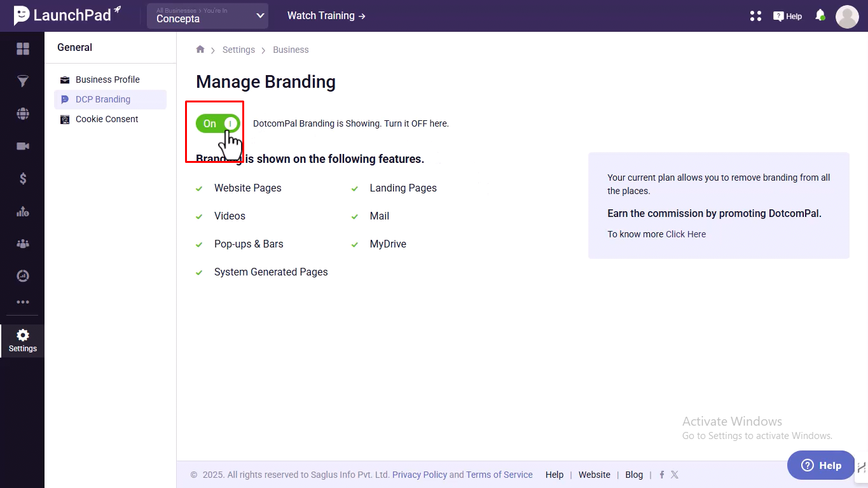Screen dimensions: 868x488
Task: Click the 'General' panel heading
Action: 74,48
